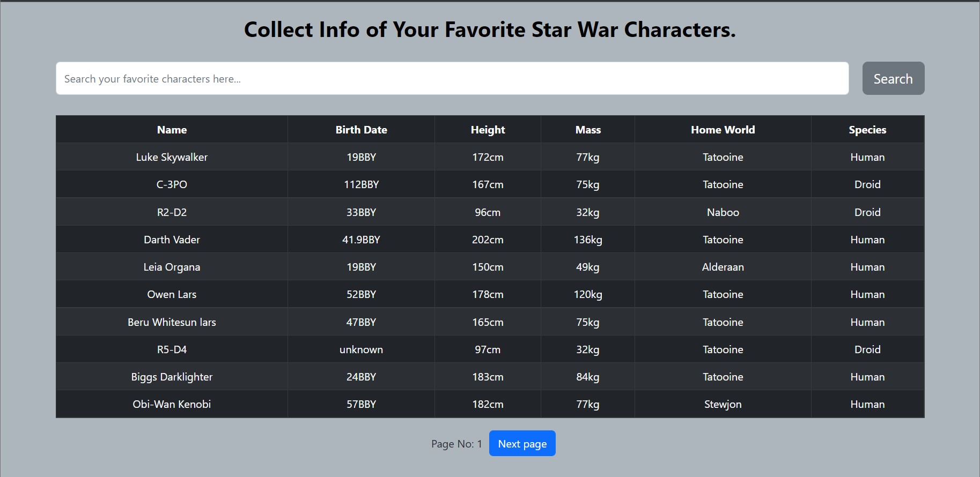
Task: Click the 24BBY birth date cell
Action: (x=361, y=377)
